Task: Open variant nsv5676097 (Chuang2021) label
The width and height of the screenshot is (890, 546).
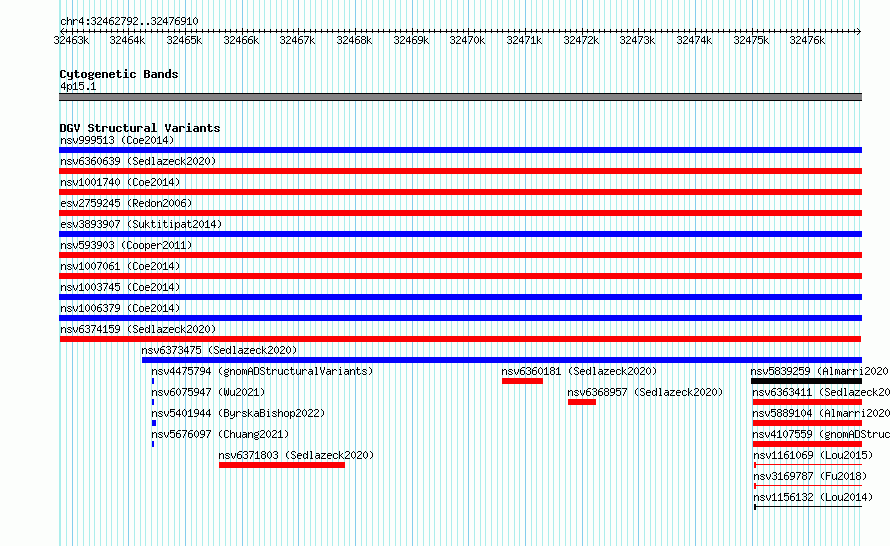Action: [x=220, y=434]
